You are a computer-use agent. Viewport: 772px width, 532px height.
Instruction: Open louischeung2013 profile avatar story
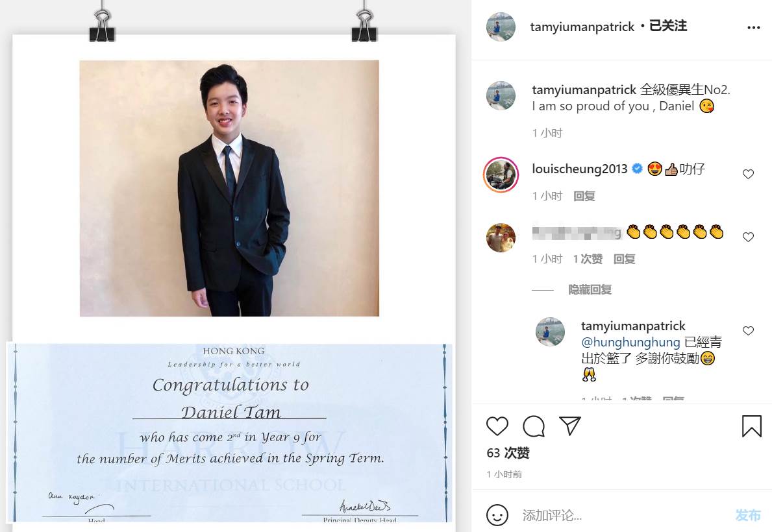pyautogui.click(x=501, y=175)
